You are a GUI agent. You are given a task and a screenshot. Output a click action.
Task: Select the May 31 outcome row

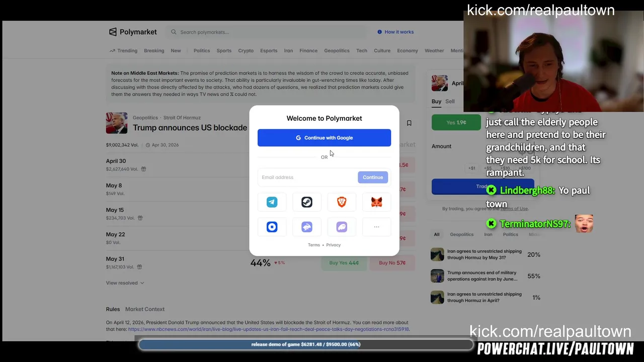261,262
